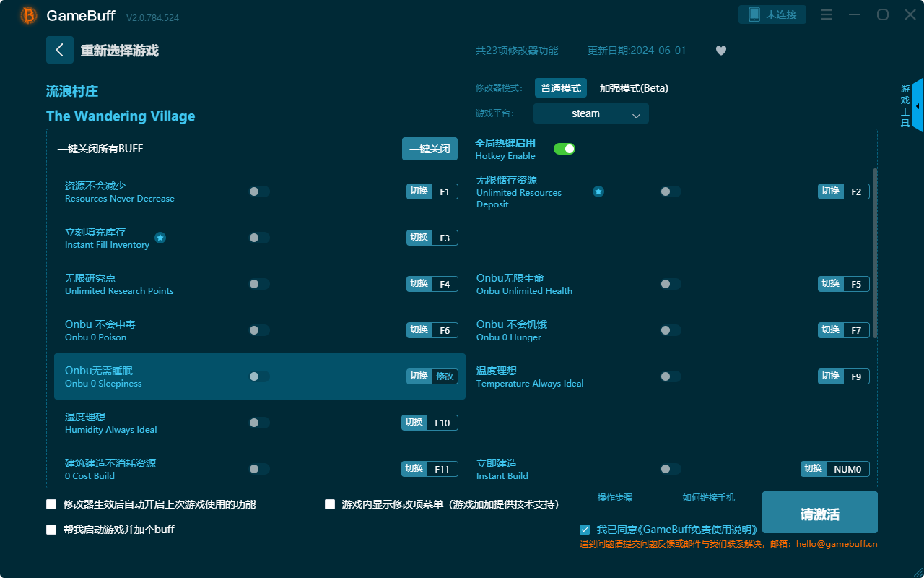Viewport: 924px width, 578px height.
Task: Toggle Onbu 0 Poison switch
Action: 259,330
